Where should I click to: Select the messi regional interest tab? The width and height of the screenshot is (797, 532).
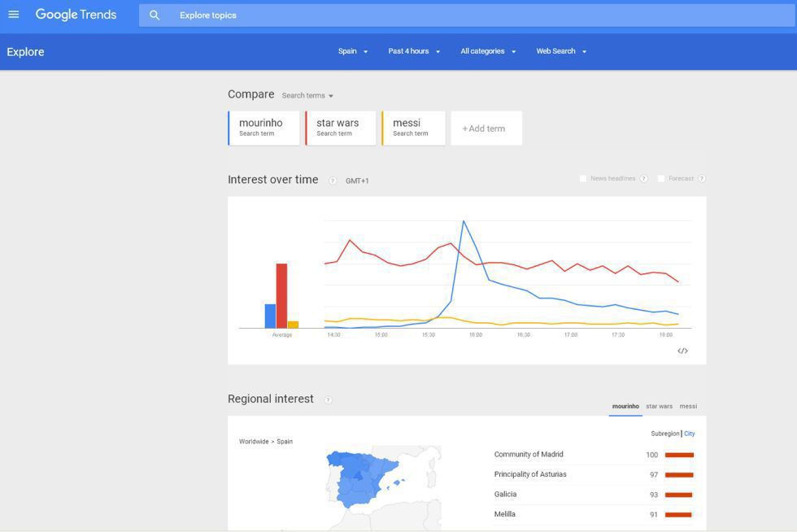click(x=688, y=406)
